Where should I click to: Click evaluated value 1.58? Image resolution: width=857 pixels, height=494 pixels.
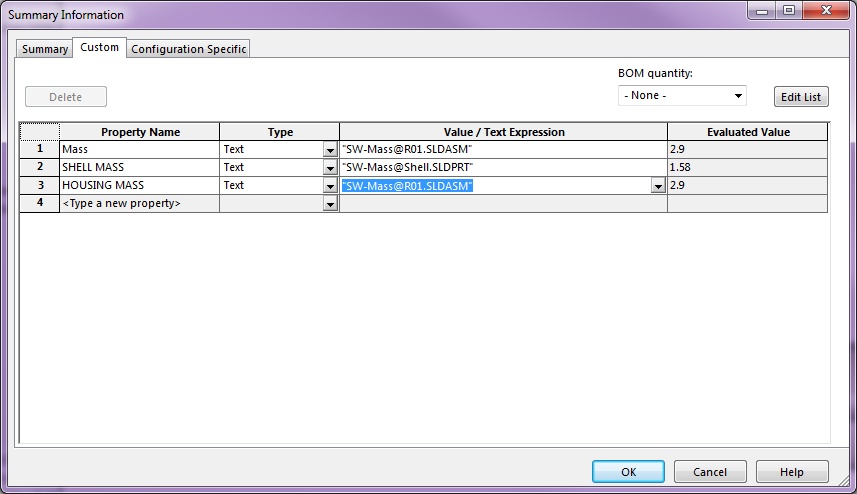point(747,167)
